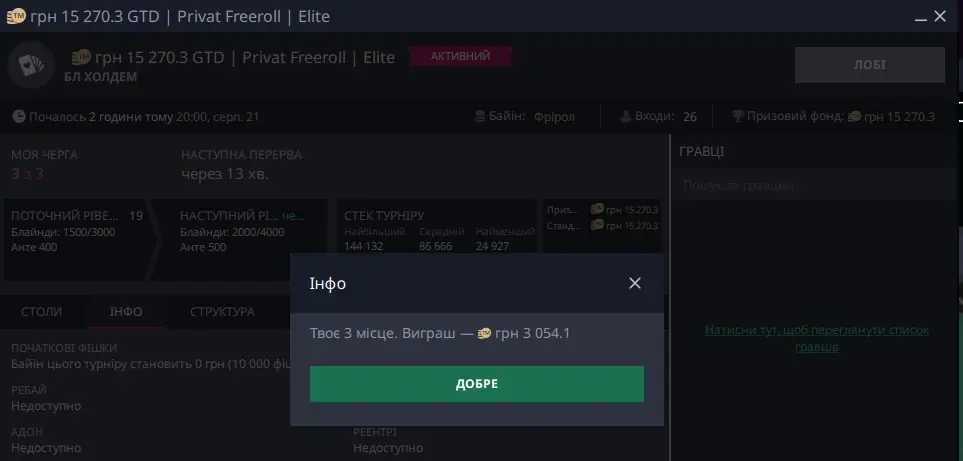Confirm dialog with ДОБРЕ button
The width and height of the screenshot is (963, 461).
pos(477,384)
